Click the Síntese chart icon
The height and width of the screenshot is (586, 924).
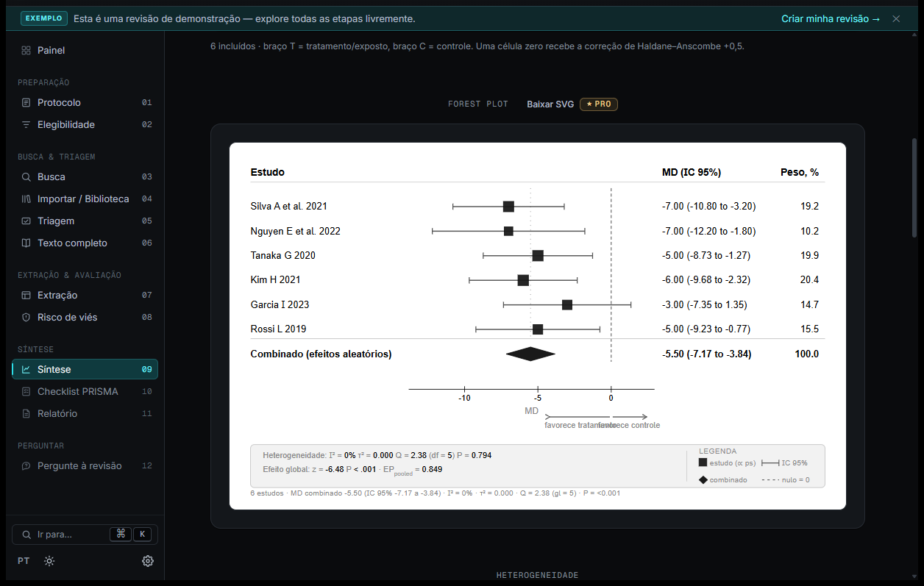(26, 370)
